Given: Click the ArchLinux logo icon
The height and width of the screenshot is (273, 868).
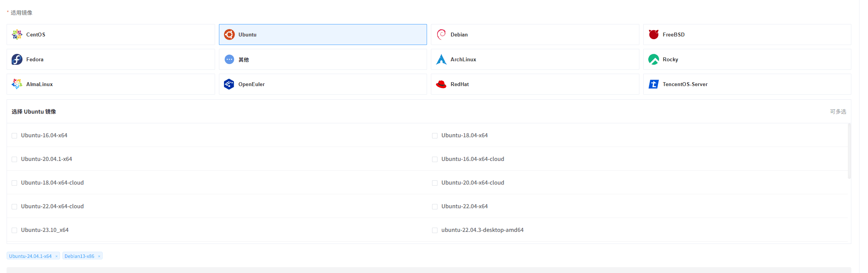Looking at the screenshot, I should coord(441,59).
